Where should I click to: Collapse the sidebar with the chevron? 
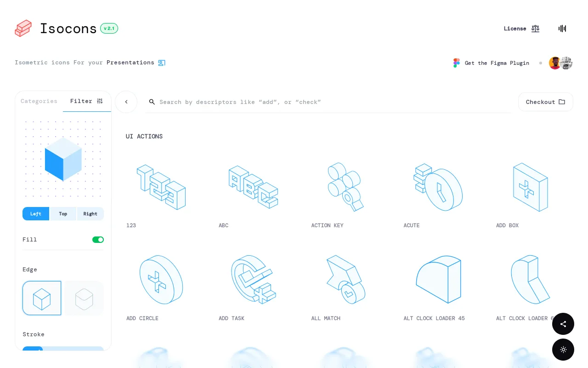coord(126,102)
